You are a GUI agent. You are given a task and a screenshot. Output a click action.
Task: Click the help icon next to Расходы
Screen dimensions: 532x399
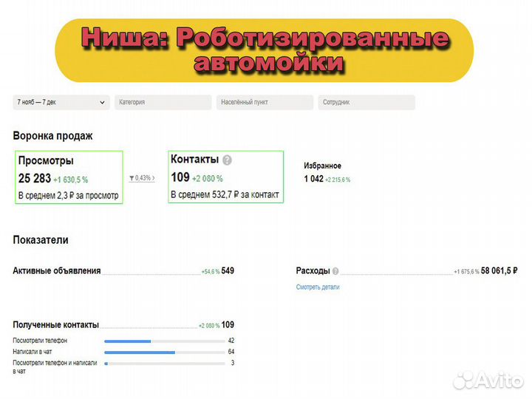335,271
